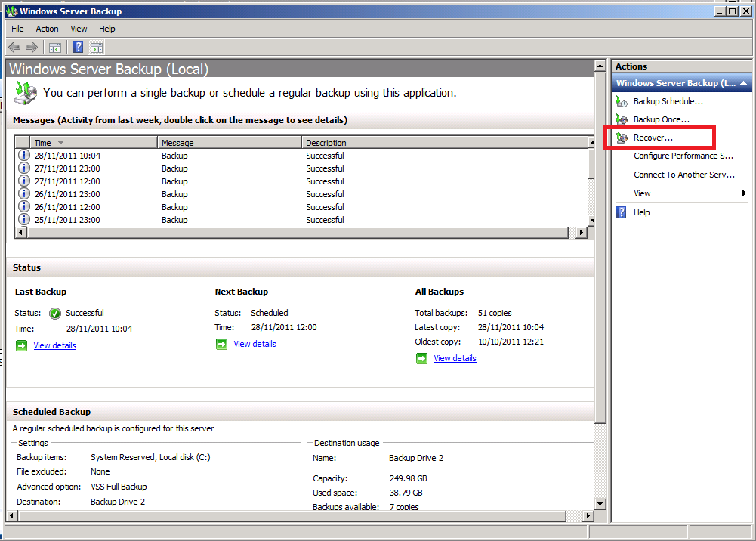Collapse the Windows Server Backup actions header
Image resolution: width=756 pixels, height=541 pixels.
click(x=744, y=83)
